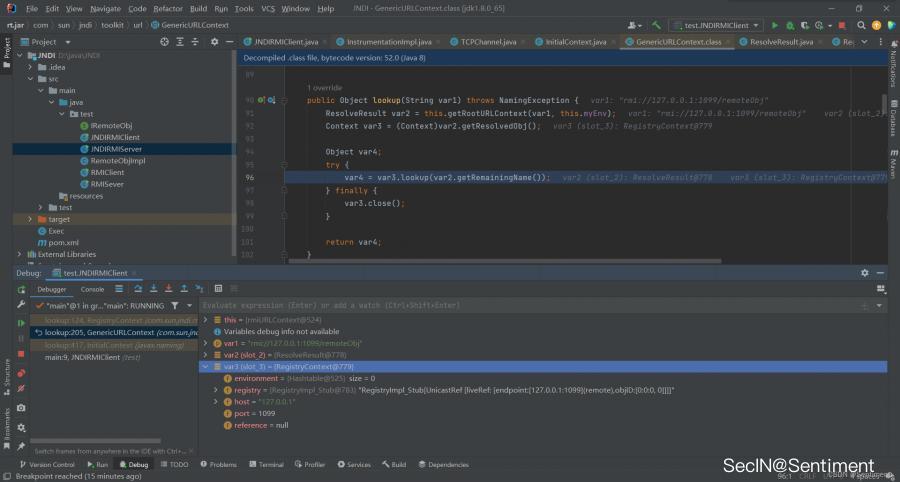900x482 pixels.
Task: Click the View Breakpoints icon
Action: 21,372
